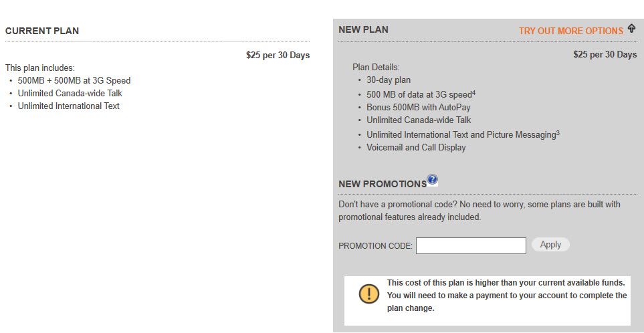Focus the Promotion Code text field
Image resolution: width=644 pixels, height=333 pixels.
[471, 245]
